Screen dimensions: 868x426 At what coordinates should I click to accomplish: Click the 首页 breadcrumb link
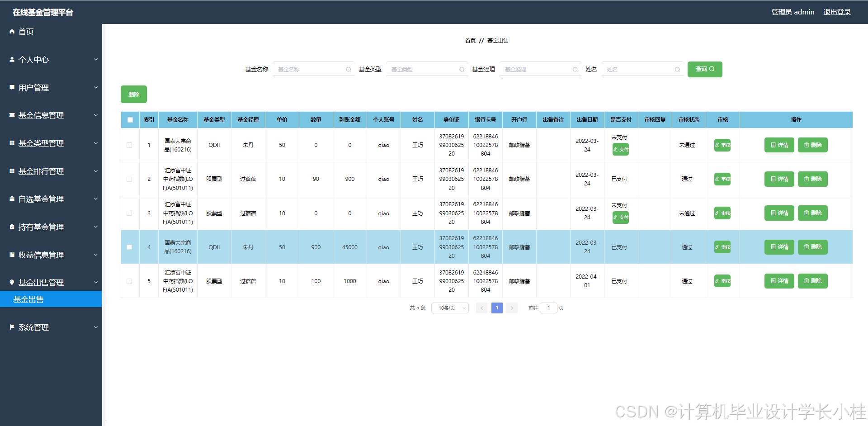pyautogui.click(x=470, y=40)
